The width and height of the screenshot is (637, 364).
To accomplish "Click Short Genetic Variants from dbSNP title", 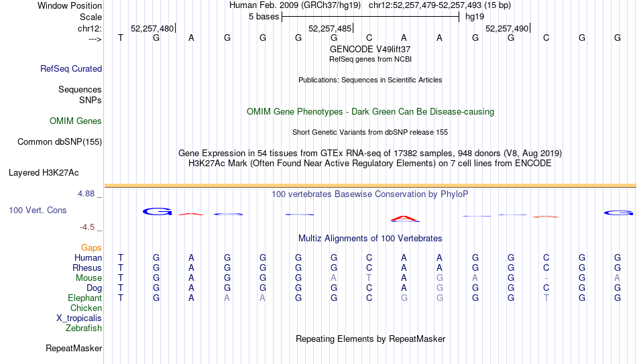I will [370, 133].
